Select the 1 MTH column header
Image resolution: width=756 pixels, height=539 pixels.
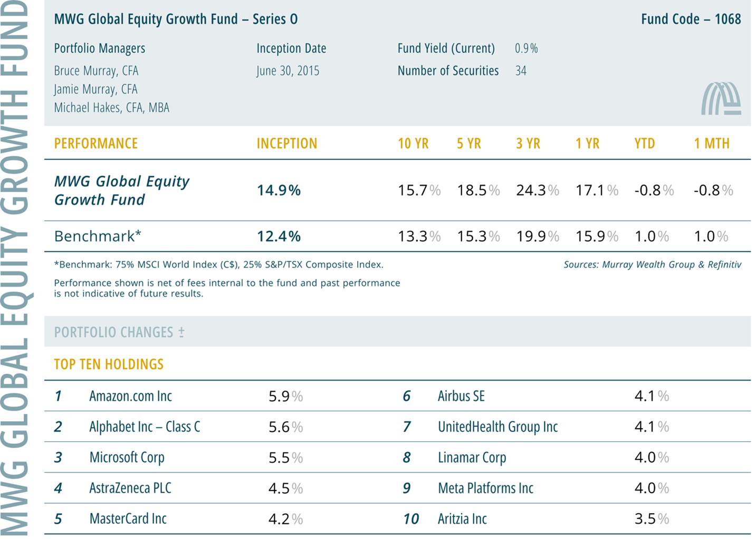click(x=711, y=144)
